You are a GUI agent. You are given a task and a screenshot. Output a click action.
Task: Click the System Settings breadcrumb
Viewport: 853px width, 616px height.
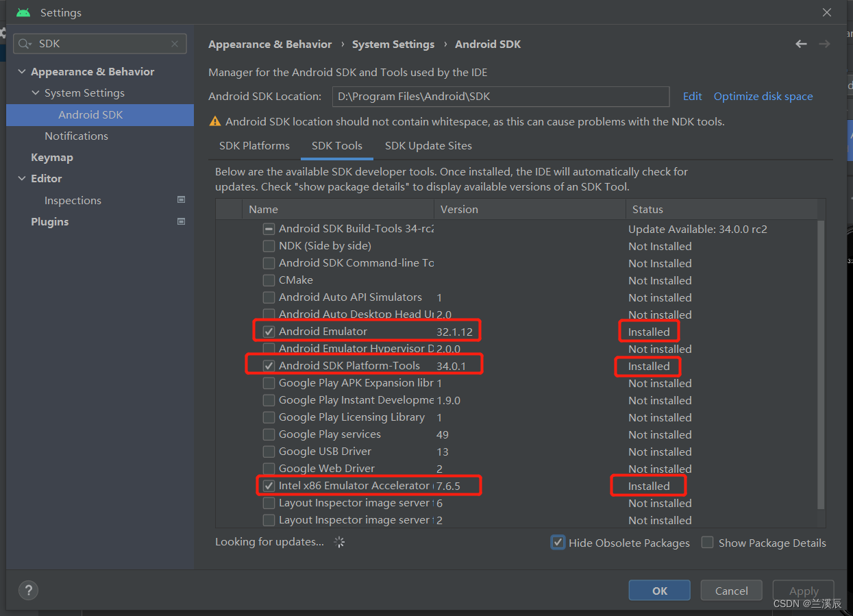393,44
